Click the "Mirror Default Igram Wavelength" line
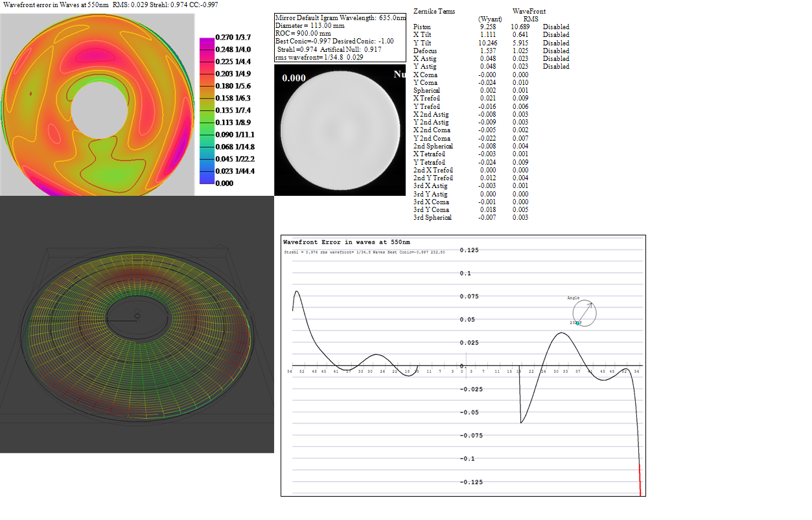The image size is (812, 520). (x=340, y=18)
